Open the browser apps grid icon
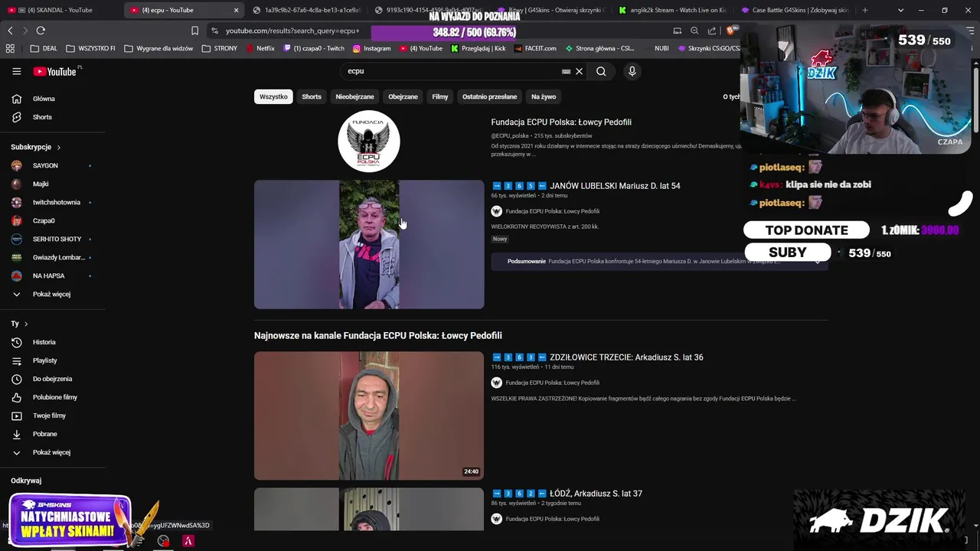 (10, 48)
